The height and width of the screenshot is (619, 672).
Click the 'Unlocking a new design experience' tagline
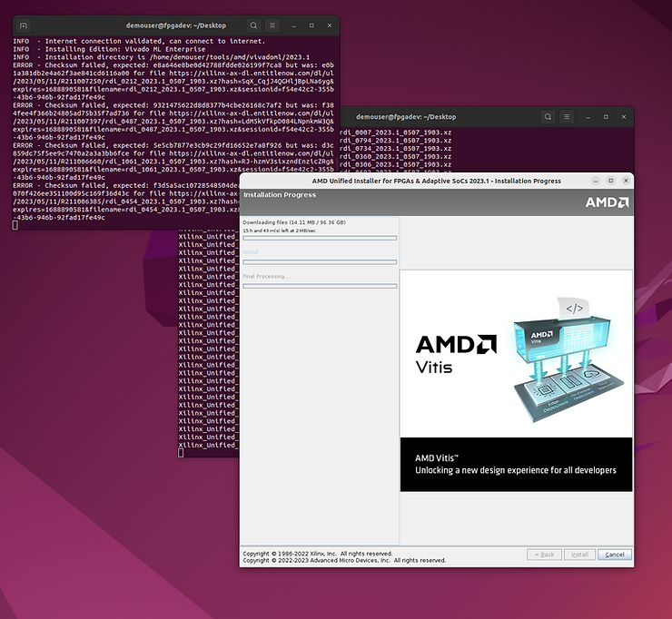coord(516,470)
